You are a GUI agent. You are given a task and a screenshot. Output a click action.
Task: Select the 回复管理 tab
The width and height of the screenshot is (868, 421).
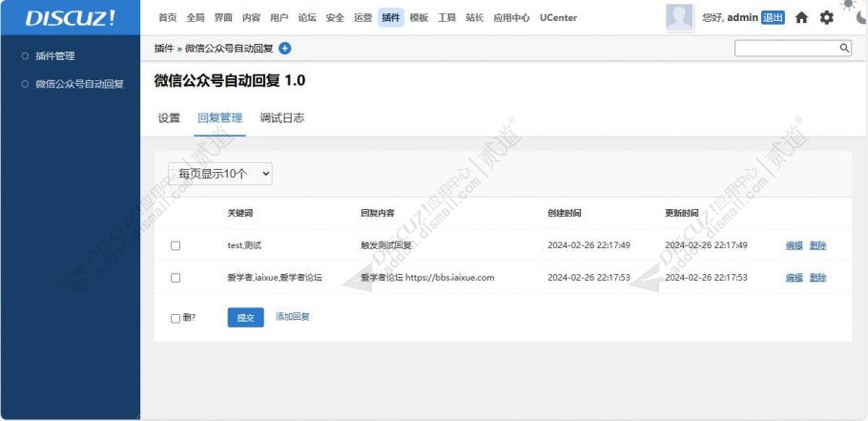pyautogui.click(x=219, y=118)
